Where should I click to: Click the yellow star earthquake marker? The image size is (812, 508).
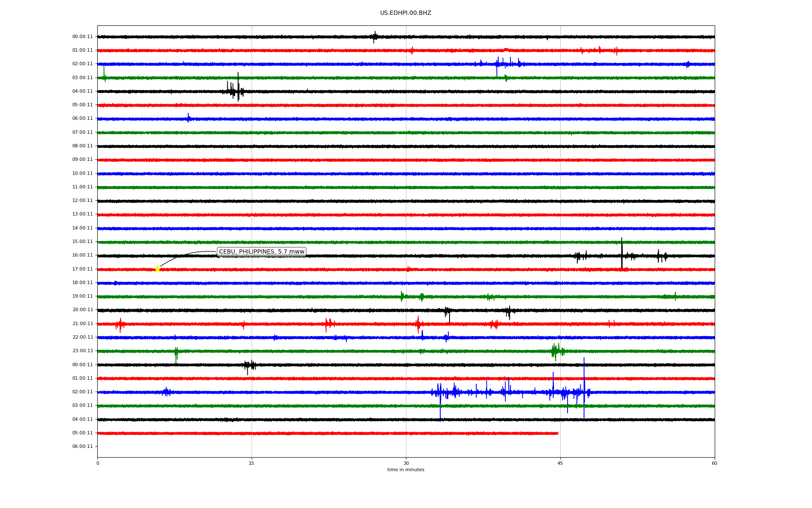pos(157,269)
